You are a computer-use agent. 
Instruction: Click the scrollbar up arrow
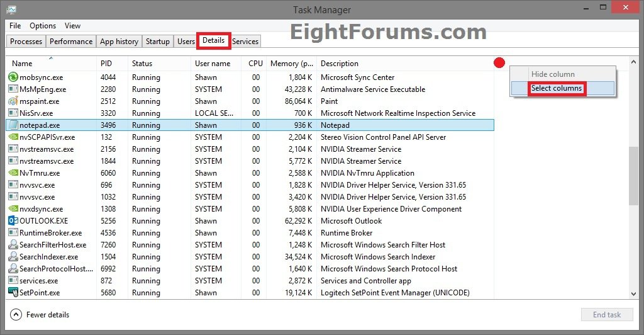click(633, 62)
